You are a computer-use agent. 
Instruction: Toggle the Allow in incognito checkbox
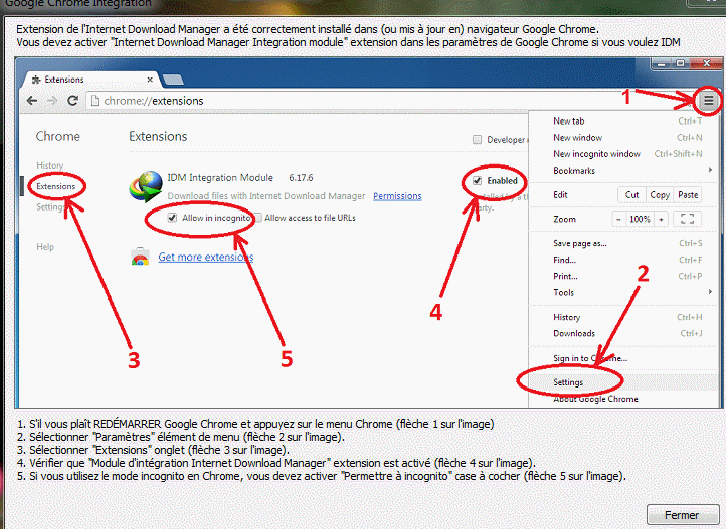(x=172, y=218)
